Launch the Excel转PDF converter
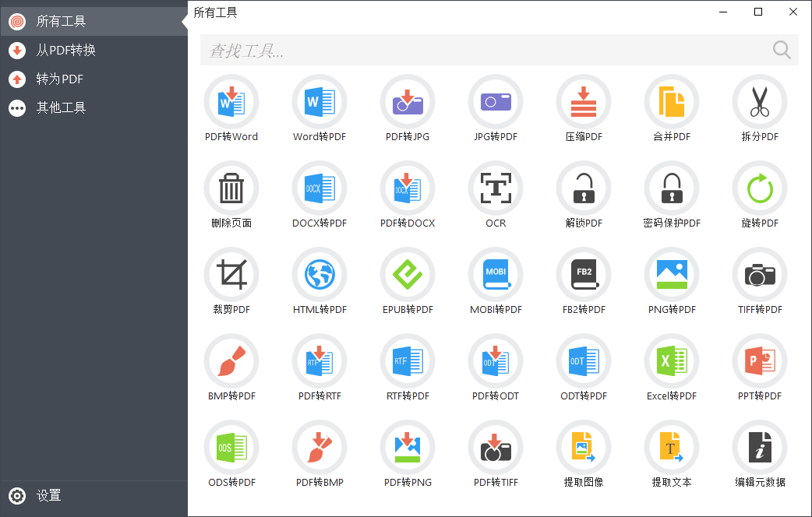812x517 pixels. (x=672, y=361)
